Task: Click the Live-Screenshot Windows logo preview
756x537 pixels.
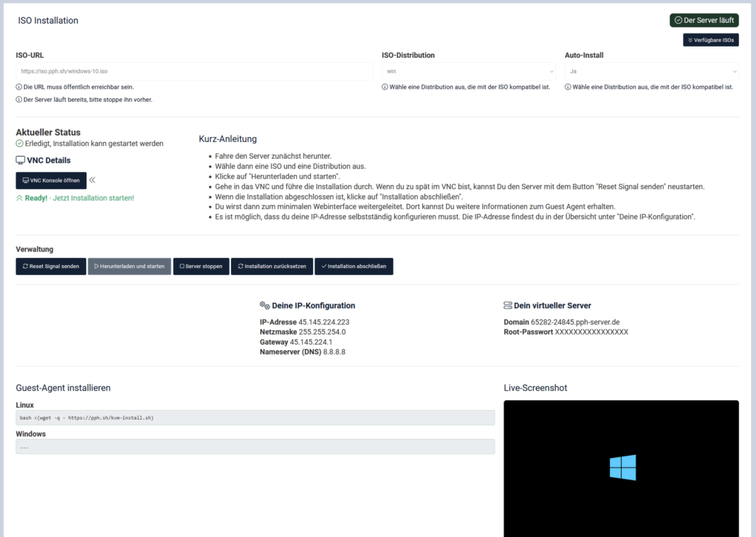Action: click(x=621, y=468)
